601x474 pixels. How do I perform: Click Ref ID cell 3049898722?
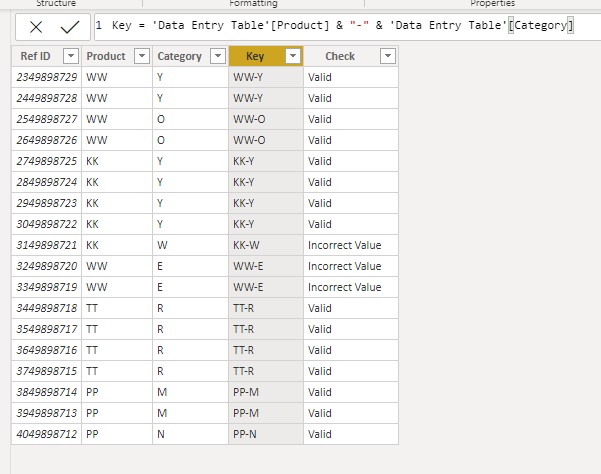(46, 225)
